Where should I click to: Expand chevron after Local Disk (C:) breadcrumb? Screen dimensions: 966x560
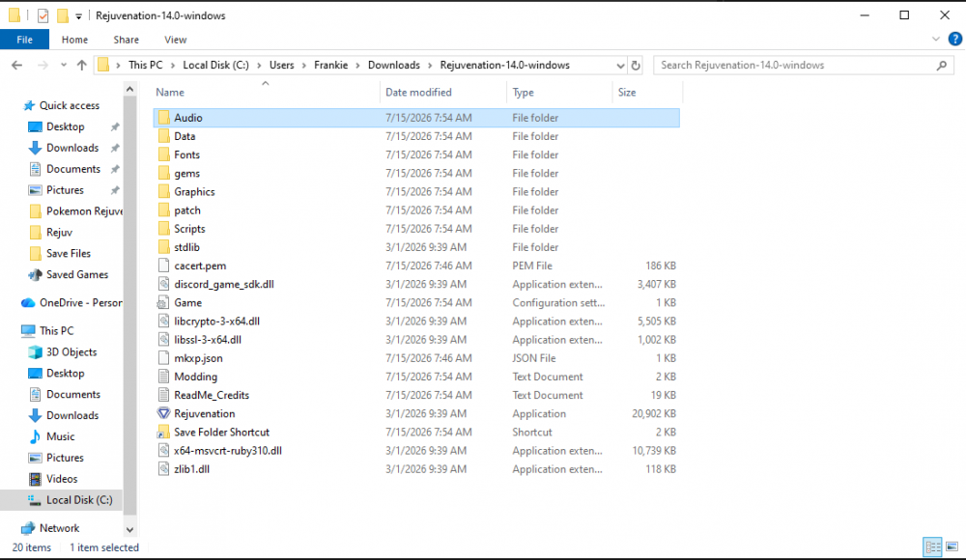tap(259, 65)
